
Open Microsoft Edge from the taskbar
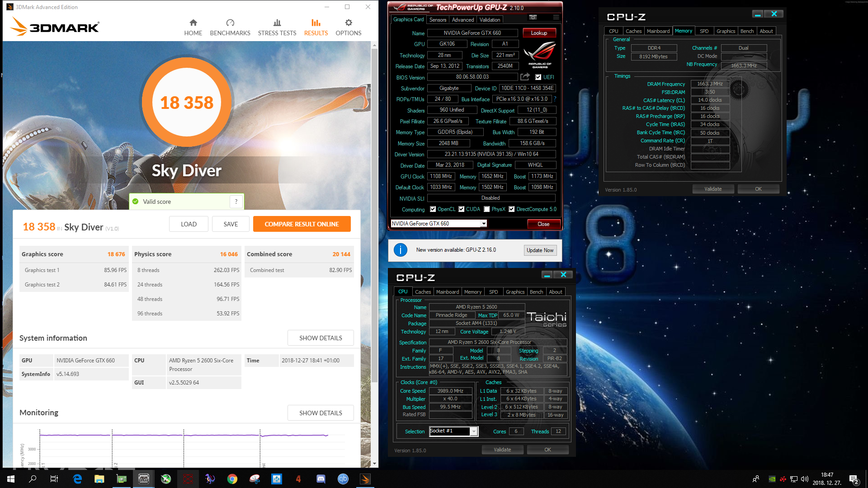pos(77,479)
